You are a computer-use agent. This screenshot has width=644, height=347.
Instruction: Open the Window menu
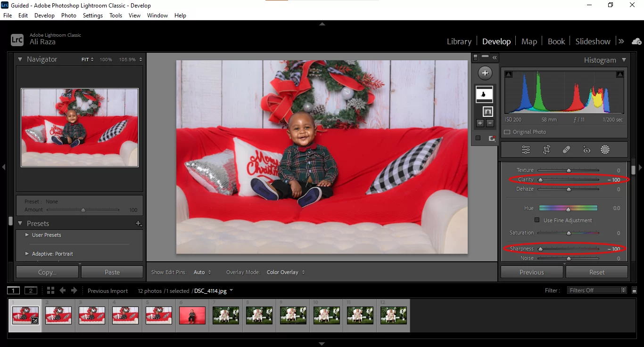(157, 16)
